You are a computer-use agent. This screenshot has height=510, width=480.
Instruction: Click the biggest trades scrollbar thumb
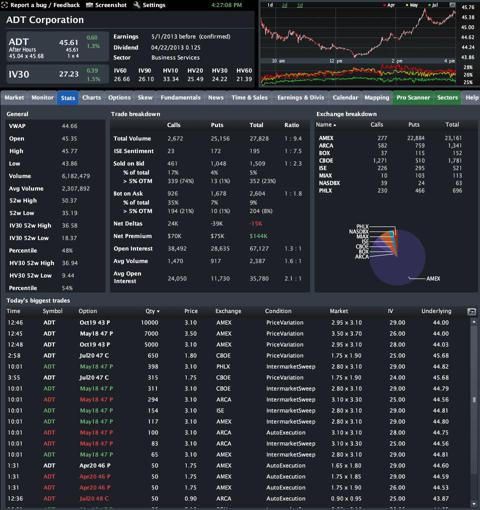(x=474, y=399)
